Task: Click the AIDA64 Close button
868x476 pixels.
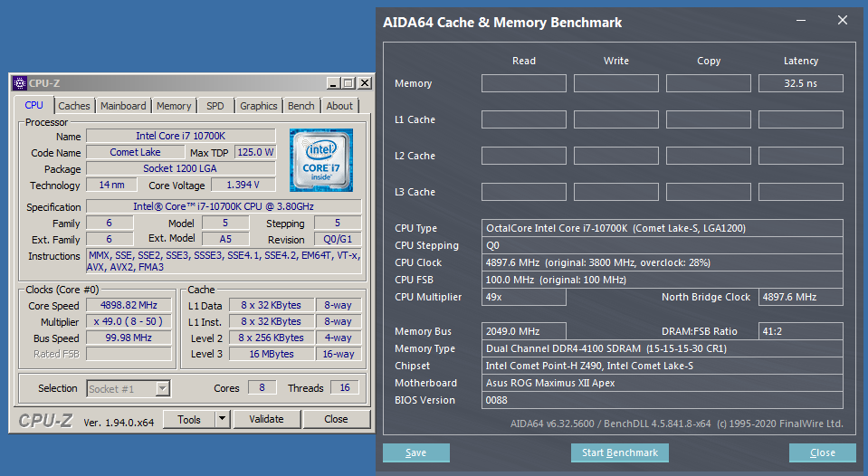Action: (x=823, y=452)
